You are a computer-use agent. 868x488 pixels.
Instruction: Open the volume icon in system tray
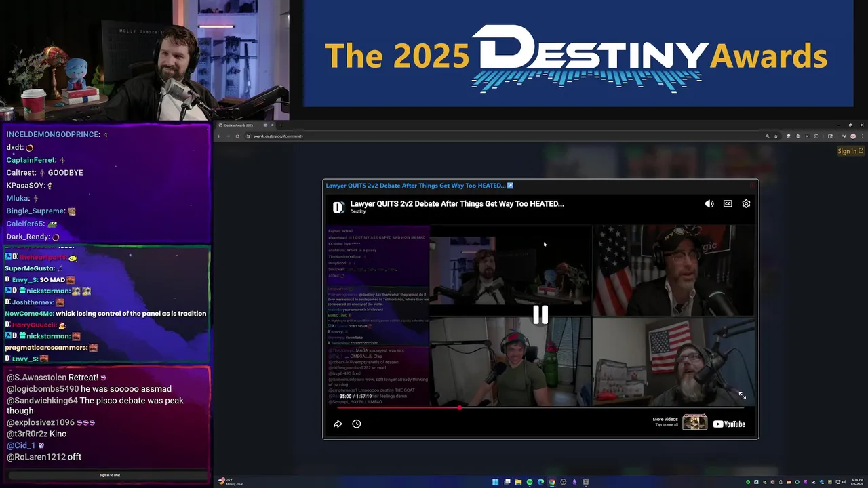point(844,482)
